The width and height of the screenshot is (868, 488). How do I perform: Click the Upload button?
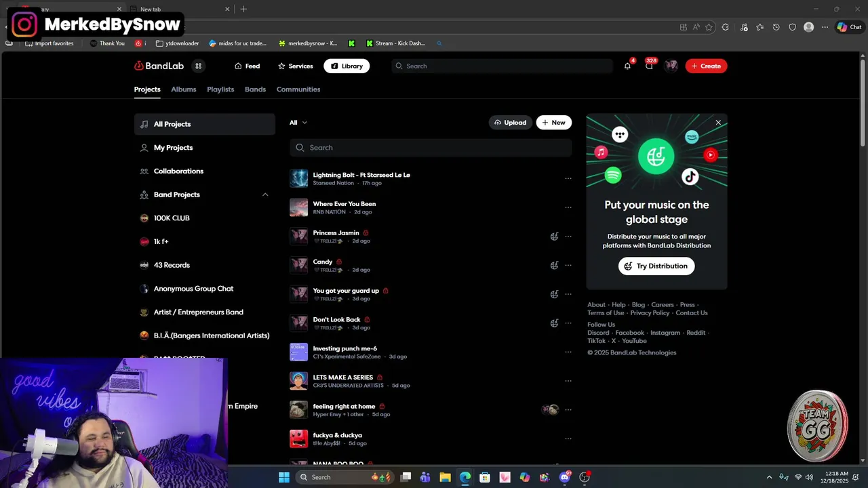coord(511,123)
